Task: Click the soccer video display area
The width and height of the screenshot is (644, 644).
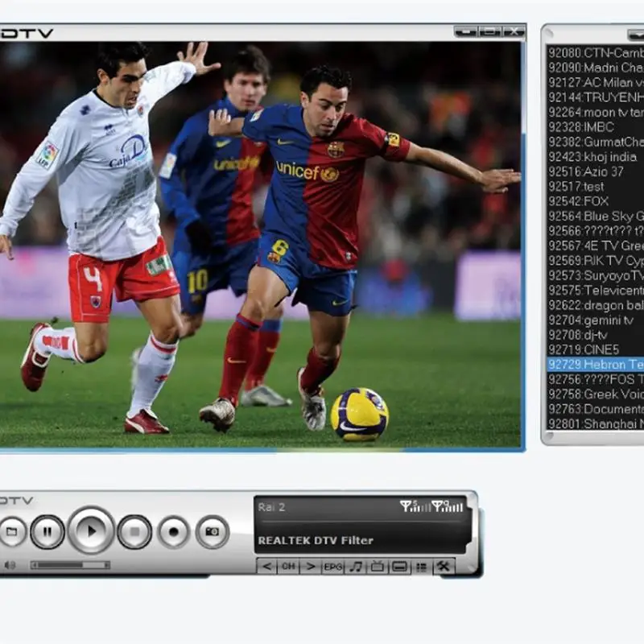Action: click(260, 245)
